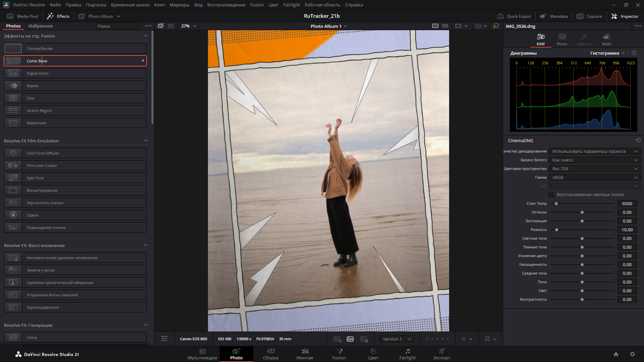Open the inspector options menu

tap(638, 26)
